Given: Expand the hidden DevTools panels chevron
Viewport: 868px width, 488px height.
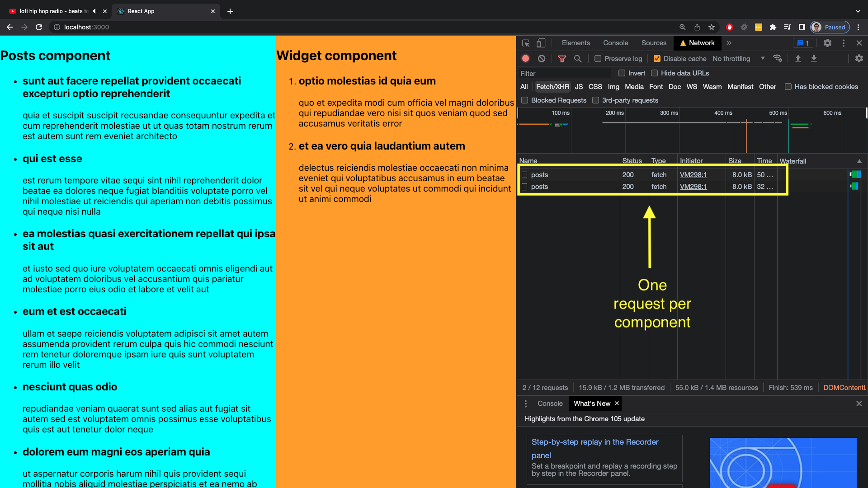Looking at the screenshot, I should click(729, 43).
